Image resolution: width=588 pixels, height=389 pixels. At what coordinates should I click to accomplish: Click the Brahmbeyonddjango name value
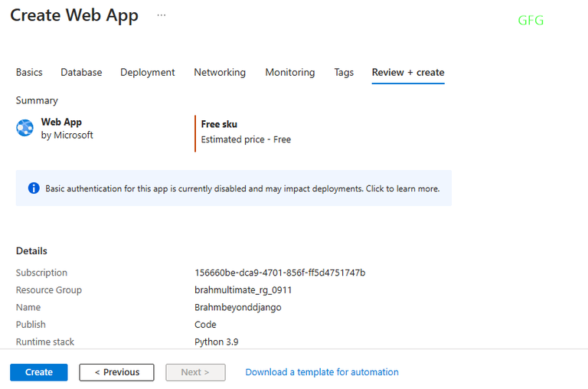[239, 307]
